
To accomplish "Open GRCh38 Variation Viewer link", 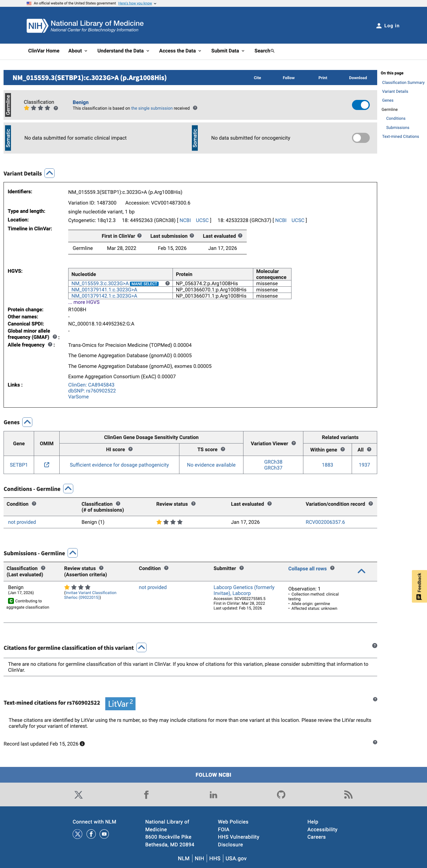I will pos(273,462).
